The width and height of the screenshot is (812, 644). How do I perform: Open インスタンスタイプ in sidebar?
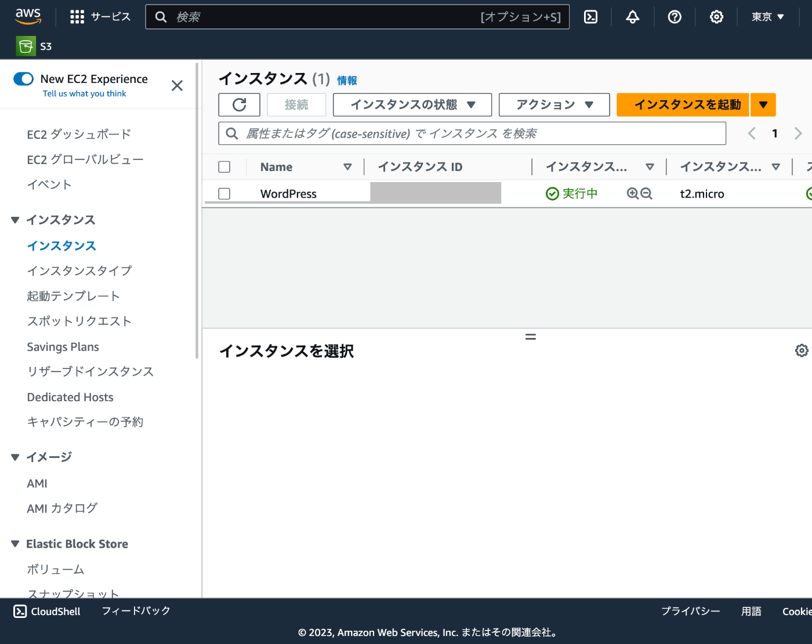(x=79, y=271)
